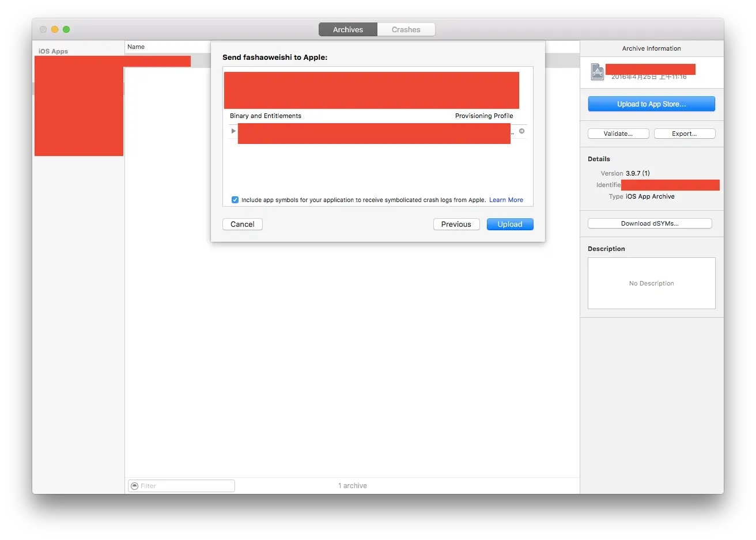The height and width of the screenshot is (540, 756).
Task: Expand the binary entitlements disclosure triangle
Action: point(233,131)
